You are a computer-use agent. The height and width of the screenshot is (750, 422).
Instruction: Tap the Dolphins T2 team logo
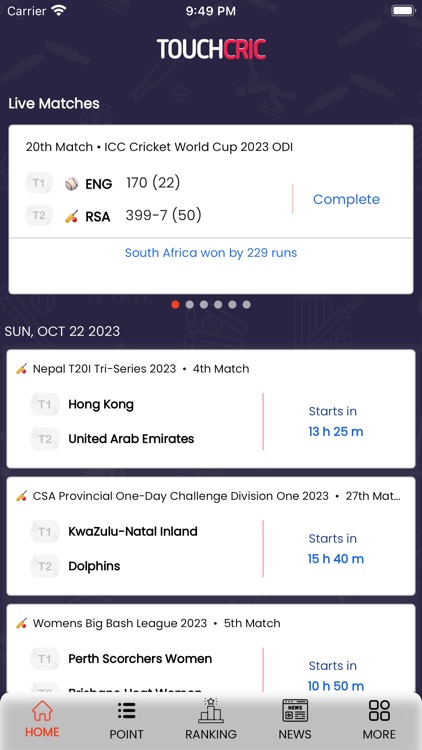tap(44, 566)
